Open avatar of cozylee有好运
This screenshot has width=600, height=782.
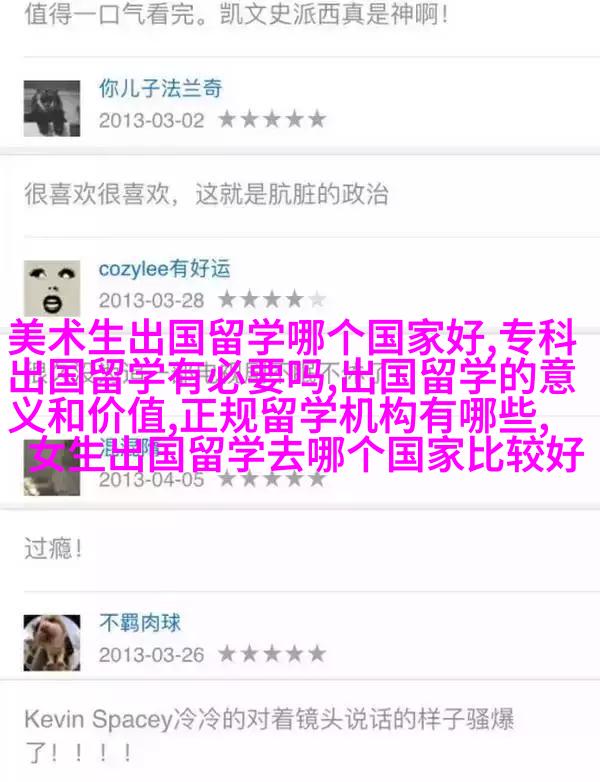tap(52, 287)
